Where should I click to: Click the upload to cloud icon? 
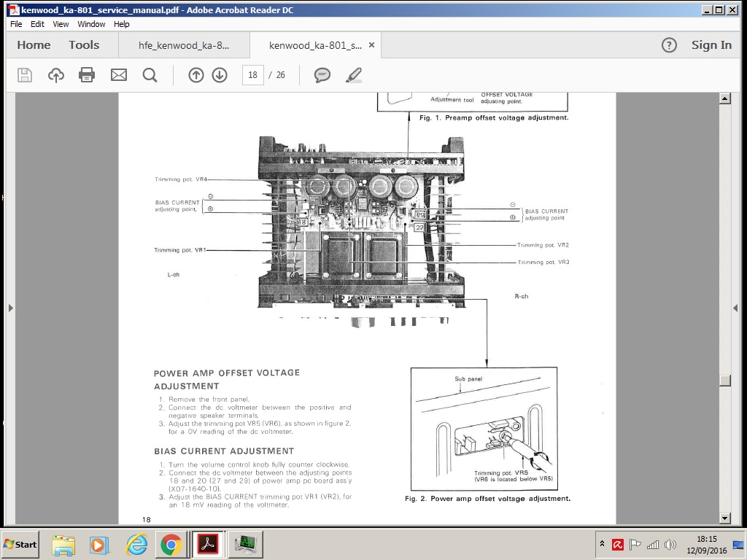(55, 75)
